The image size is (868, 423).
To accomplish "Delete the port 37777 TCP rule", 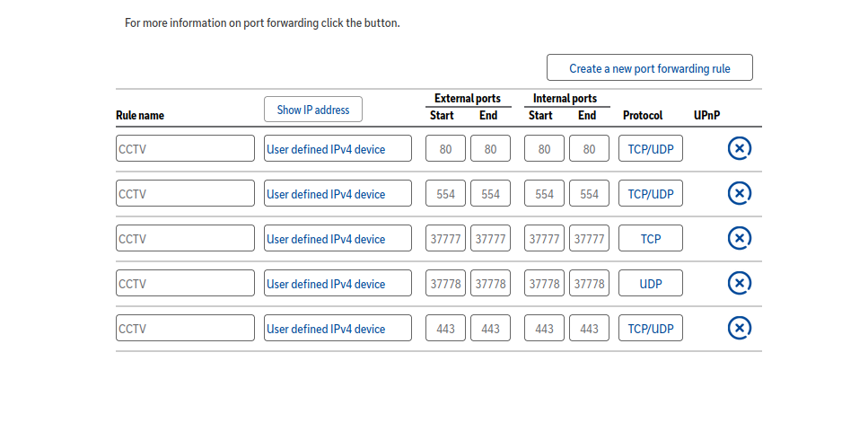I will click(739, 238).
